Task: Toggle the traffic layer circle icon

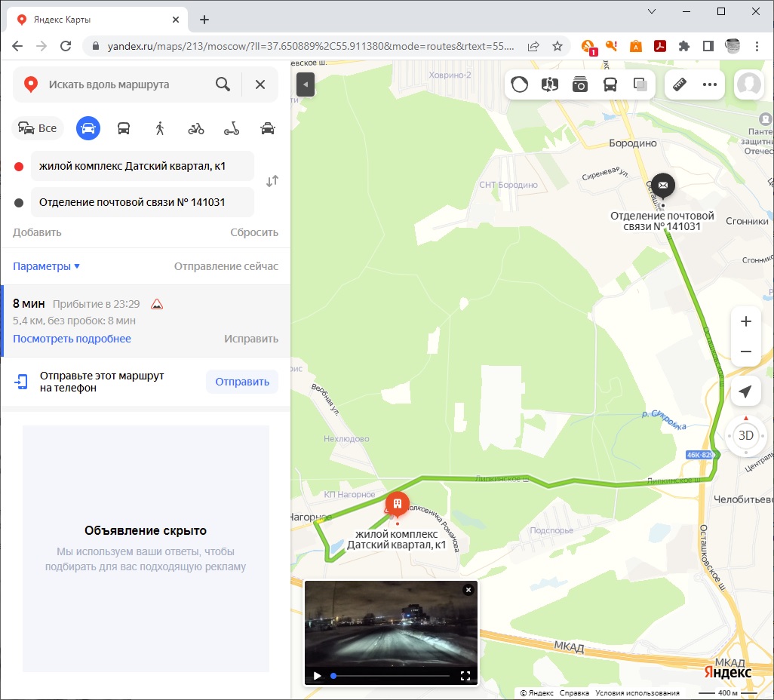Action: [x=519, y=85]
